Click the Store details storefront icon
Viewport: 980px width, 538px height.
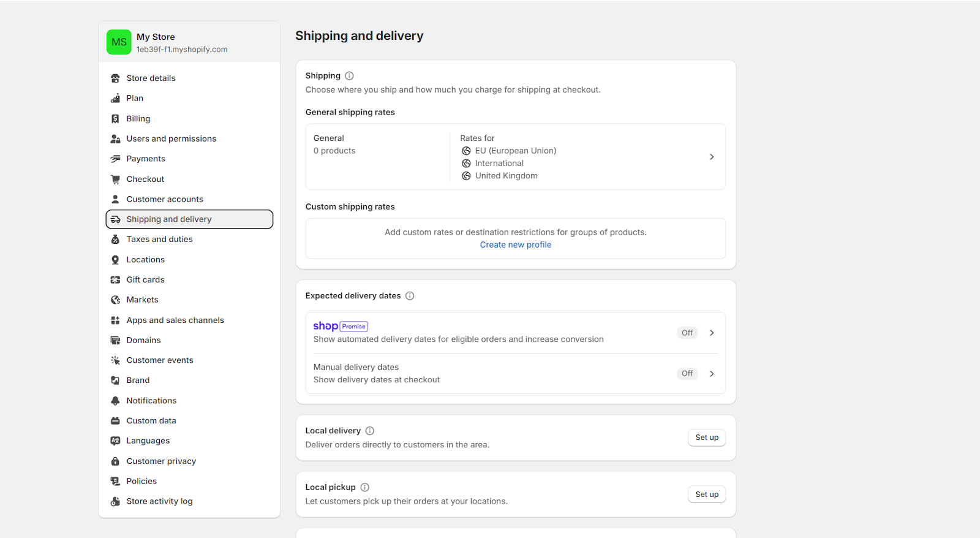click(x=115, y=78)
